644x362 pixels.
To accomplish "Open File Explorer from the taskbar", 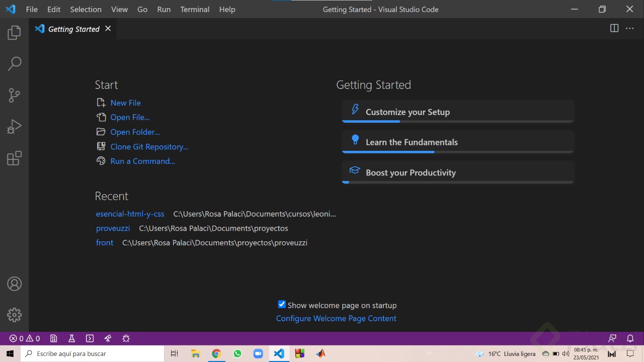I will (196, 353).
